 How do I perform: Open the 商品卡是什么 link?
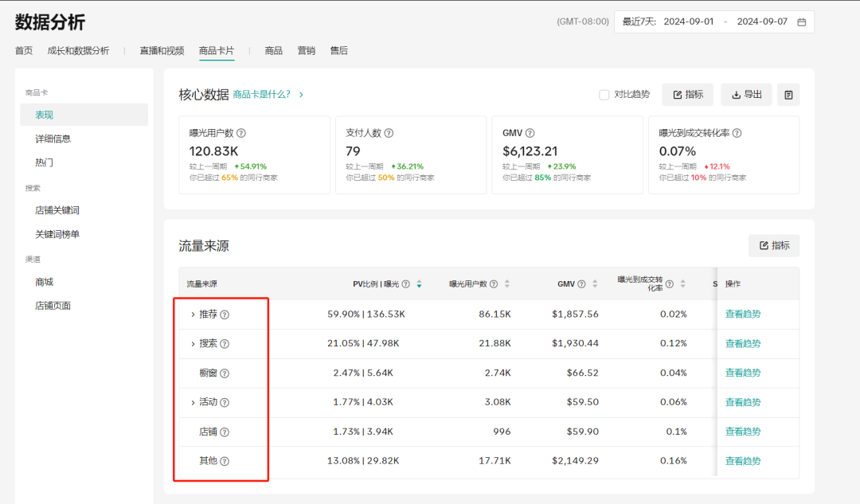click(259, 94)
